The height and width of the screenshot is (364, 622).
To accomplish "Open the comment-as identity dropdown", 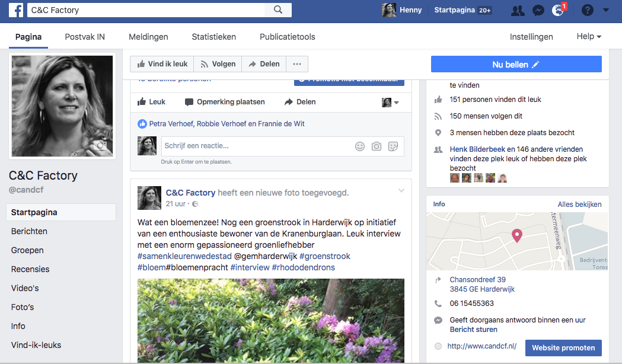I will coord(390,103).
